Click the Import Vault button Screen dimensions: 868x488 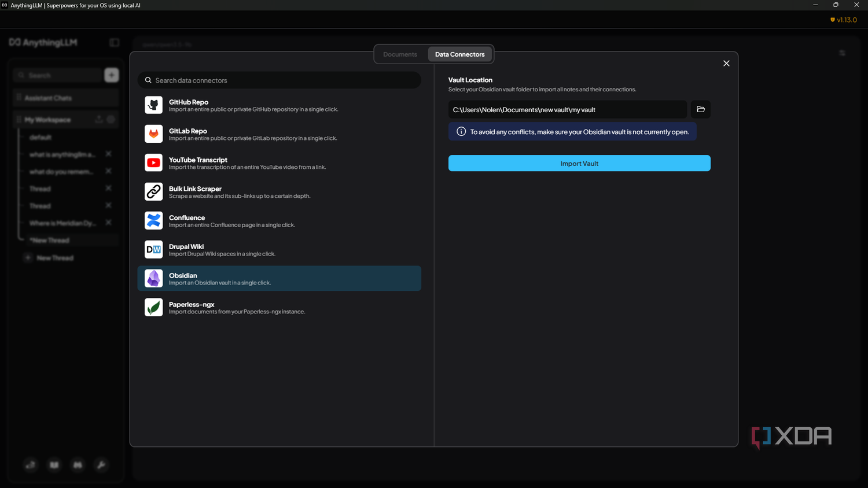[x=579, y=163]
